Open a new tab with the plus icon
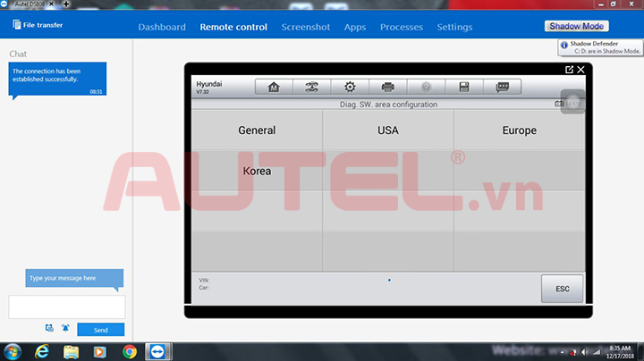Viewport: 644px width, 361px height. pyautogui.click(x=65, y=4)
